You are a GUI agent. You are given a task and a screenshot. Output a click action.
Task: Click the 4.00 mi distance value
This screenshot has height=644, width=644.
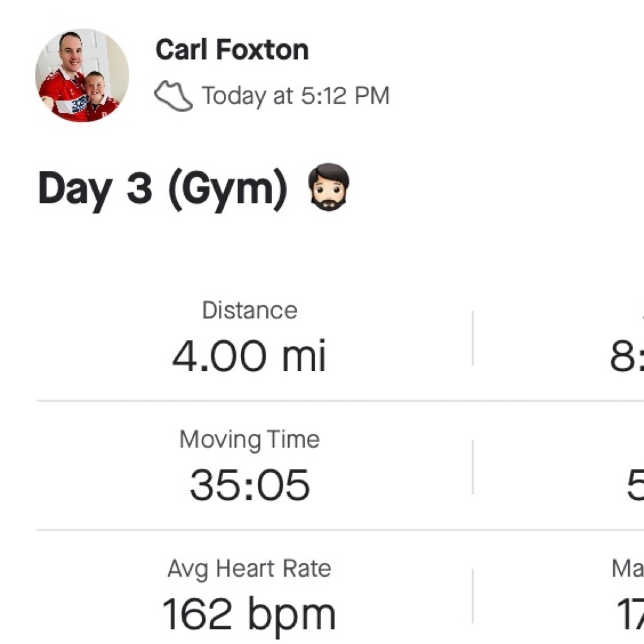(x=249, y=356)
